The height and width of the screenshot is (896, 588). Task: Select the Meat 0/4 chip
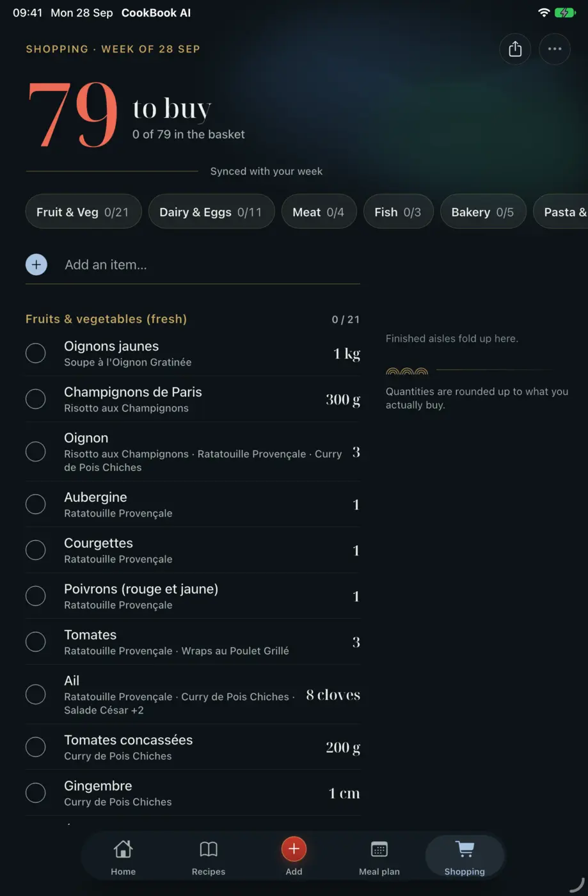pyautogui.click(x=319, y=212)
